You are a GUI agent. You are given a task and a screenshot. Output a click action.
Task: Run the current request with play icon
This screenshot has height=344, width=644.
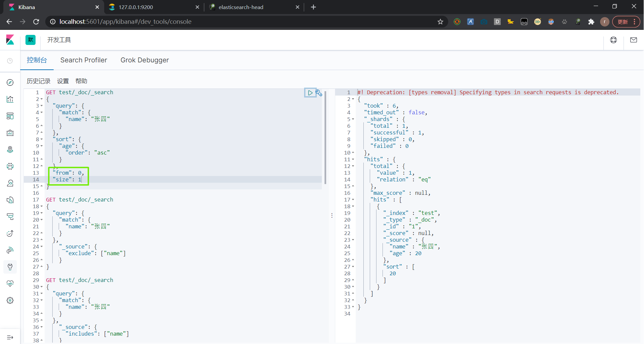(310, 93)
